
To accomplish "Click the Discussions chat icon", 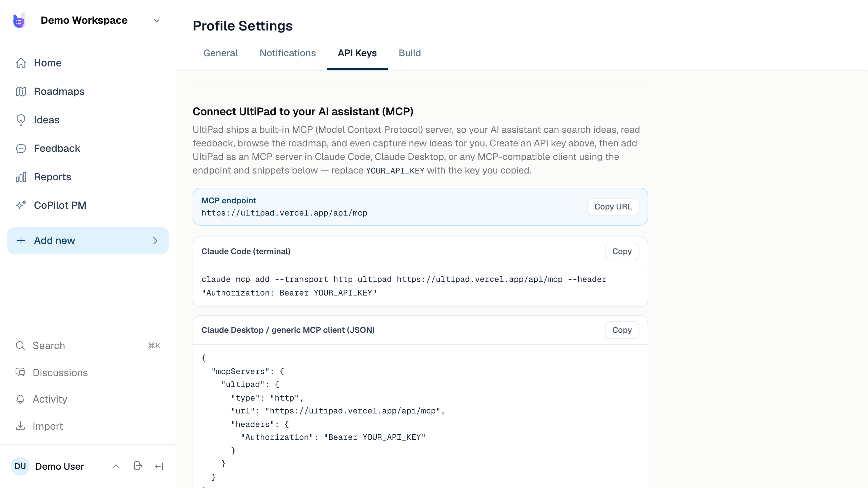I will click(x=20, y=372).
